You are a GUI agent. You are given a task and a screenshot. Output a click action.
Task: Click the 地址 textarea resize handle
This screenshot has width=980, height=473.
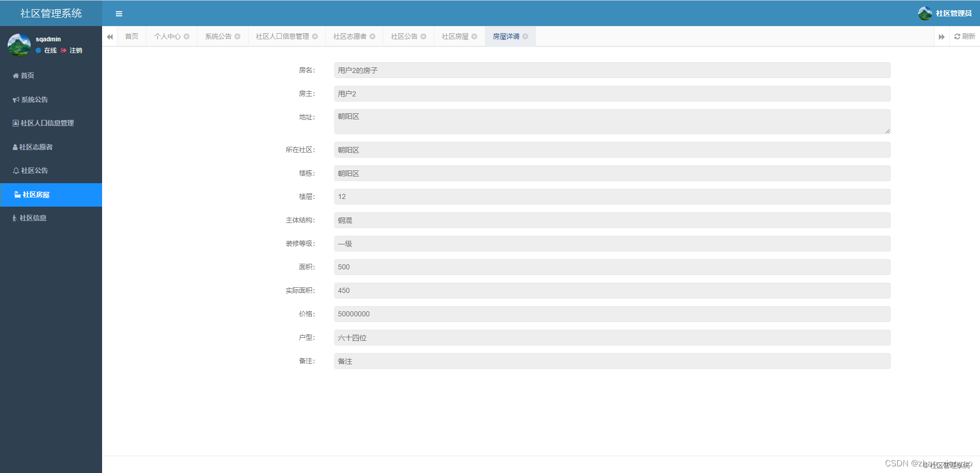tap(887, 131)
